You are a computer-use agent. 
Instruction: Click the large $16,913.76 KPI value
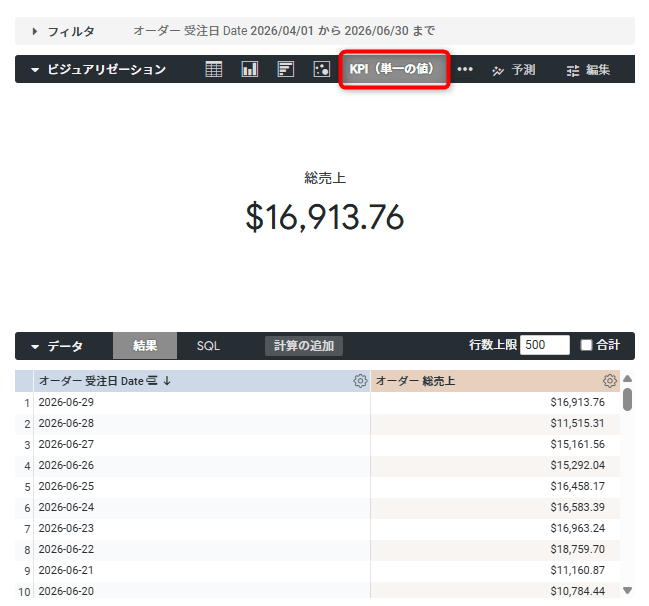(324, 217)
